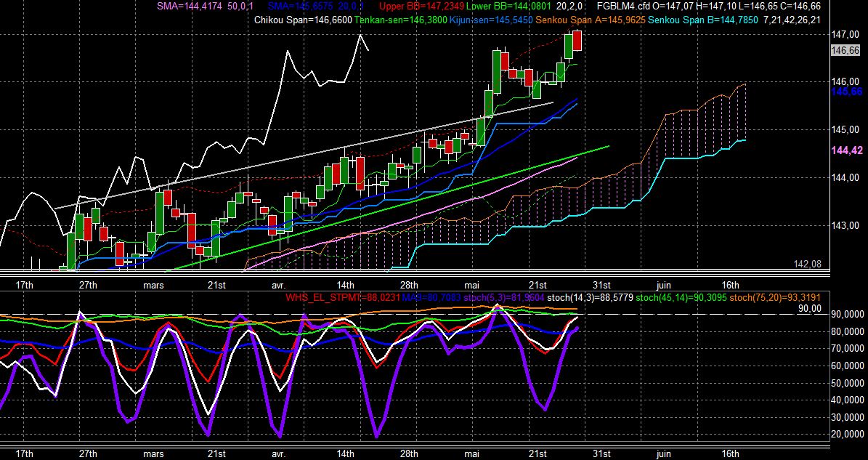
Task: Click the Upper BB=147,2349 label
Action: pyautogui.click(x=421, y=6)
